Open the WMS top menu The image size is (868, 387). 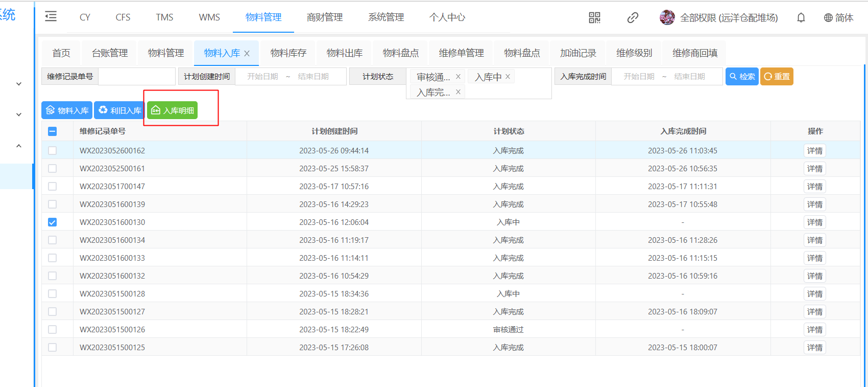(209, 17)
